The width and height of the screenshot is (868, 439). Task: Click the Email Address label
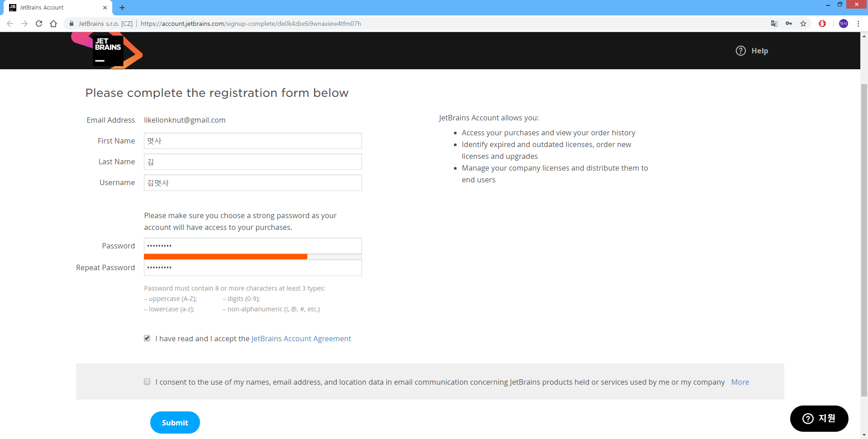coord(111,120)
